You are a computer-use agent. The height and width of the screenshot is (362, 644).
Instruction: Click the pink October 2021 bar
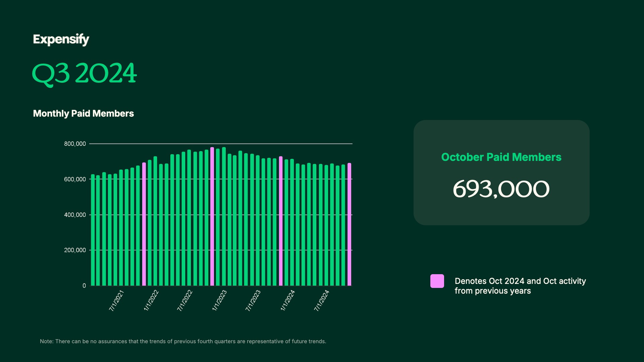pyautogui.click(x=144, y=224)
